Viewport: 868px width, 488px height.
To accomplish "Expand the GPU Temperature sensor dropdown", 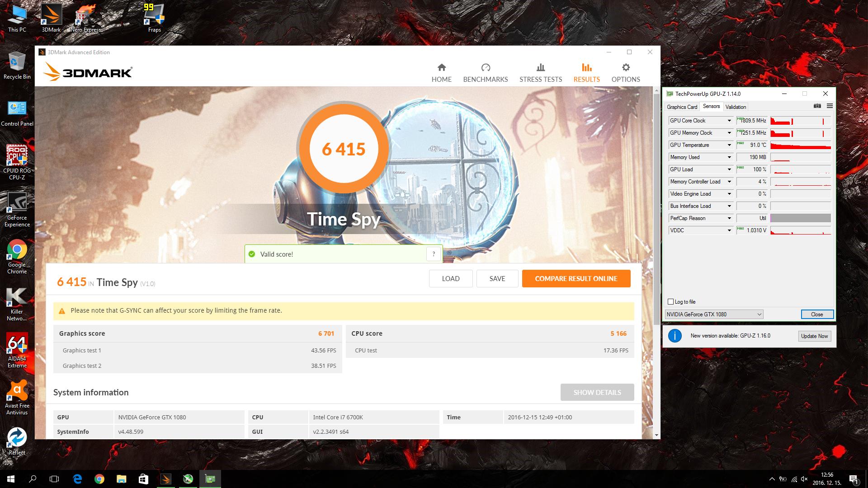I will pyautogui.click(x=729, y=145).
